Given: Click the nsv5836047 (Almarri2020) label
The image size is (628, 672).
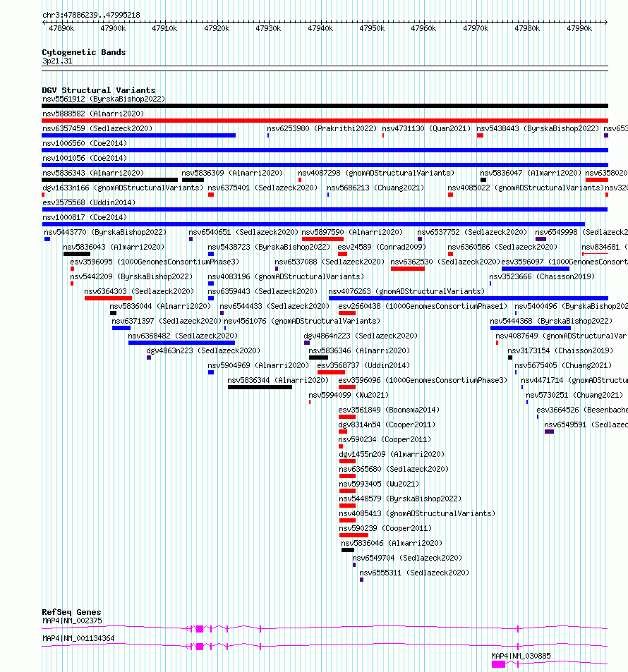Looking at the screenshot, I should coord(531,173).
